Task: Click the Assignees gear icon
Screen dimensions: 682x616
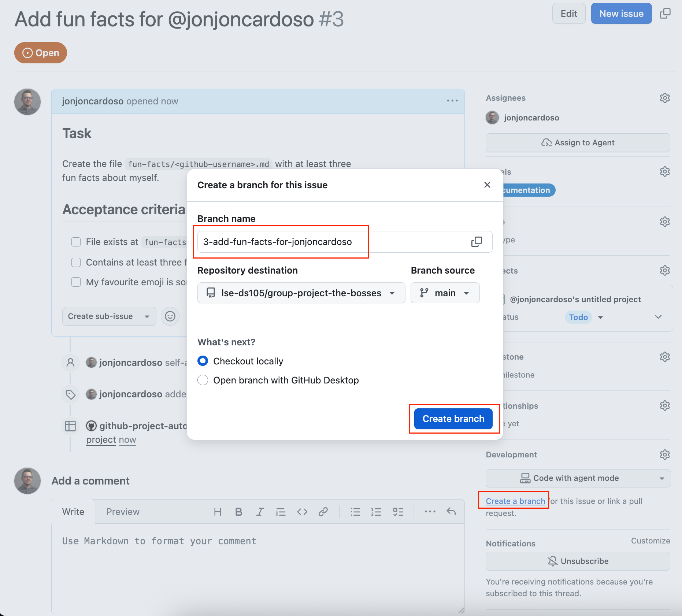Action: click(664, 98)
